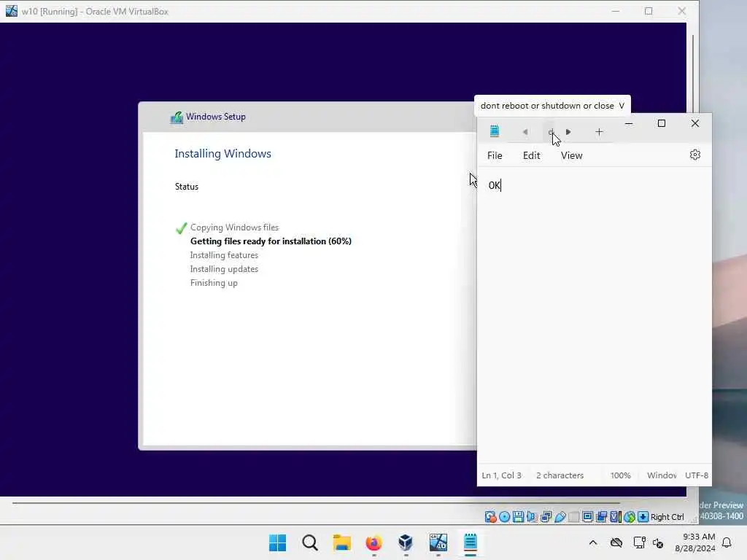Click the display monitor indicator in VirtualBox
The width and height of the screenshot is (747, 560).
click(588, 517)
